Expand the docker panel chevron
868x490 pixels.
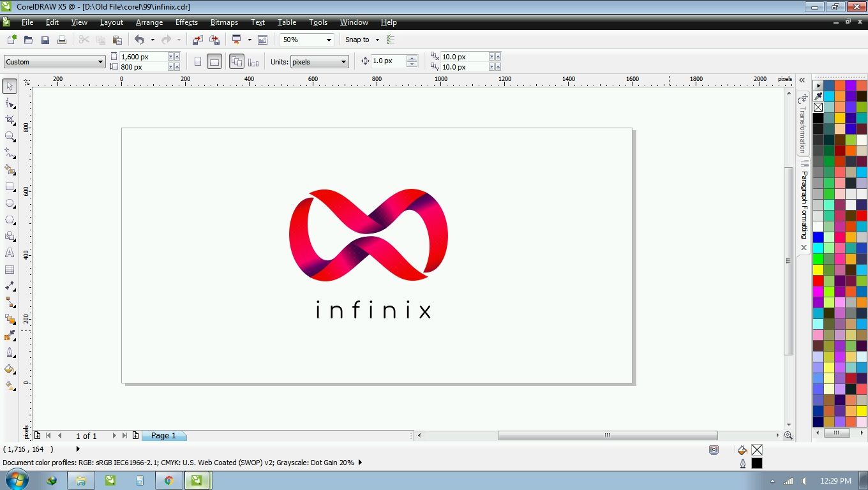(x=802, y=80)
